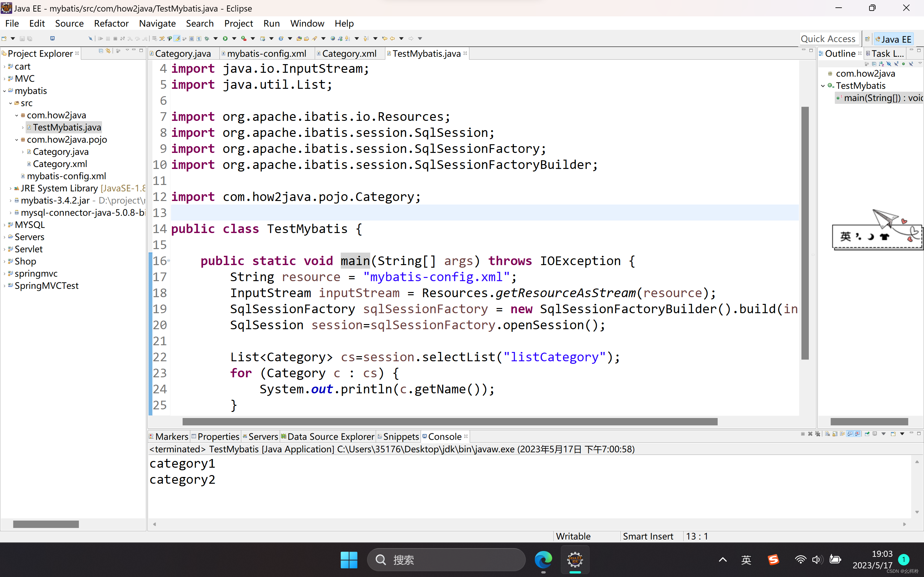
Task: Click the Clear Console icon
Action: pyautogui.click(x=827, y=434)
